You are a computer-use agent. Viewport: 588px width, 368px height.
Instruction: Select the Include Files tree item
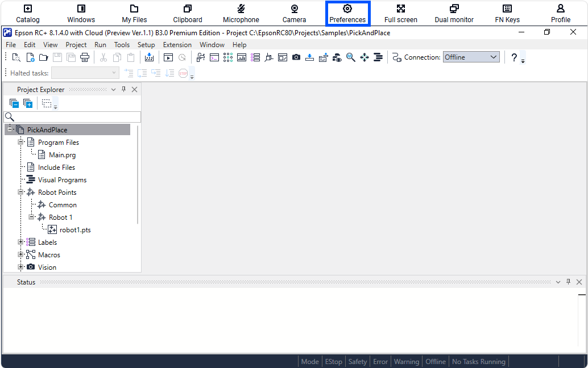(56, 168)
